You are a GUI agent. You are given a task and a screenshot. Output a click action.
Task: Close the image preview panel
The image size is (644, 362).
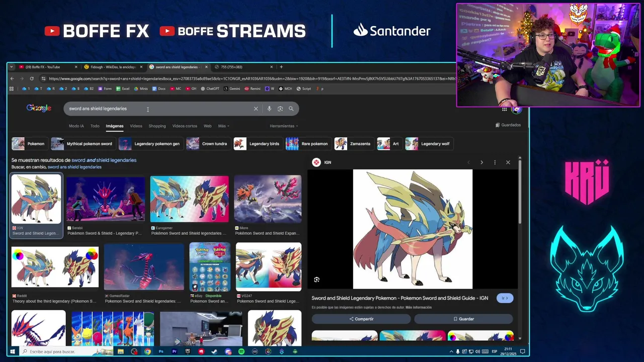508,162
